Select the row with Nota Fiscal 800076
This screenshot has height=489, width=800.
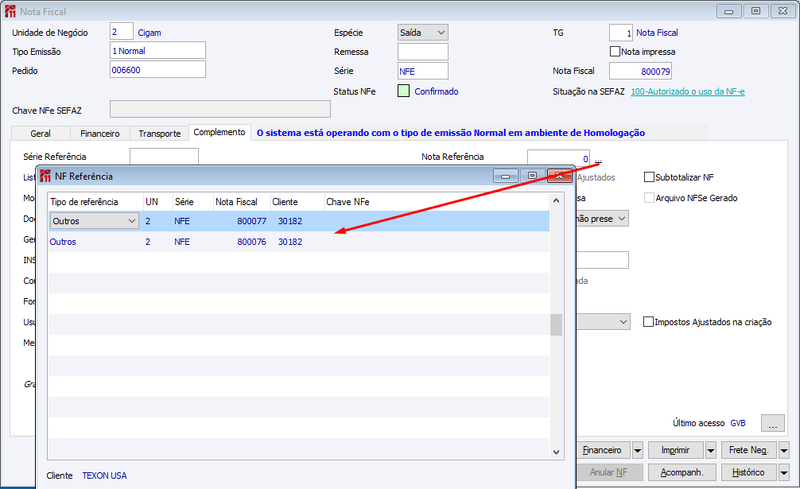point(299,242)
